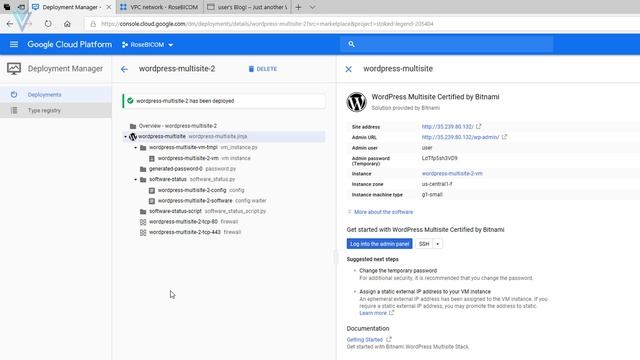Open the Learn more link

(x=373, y=313)
